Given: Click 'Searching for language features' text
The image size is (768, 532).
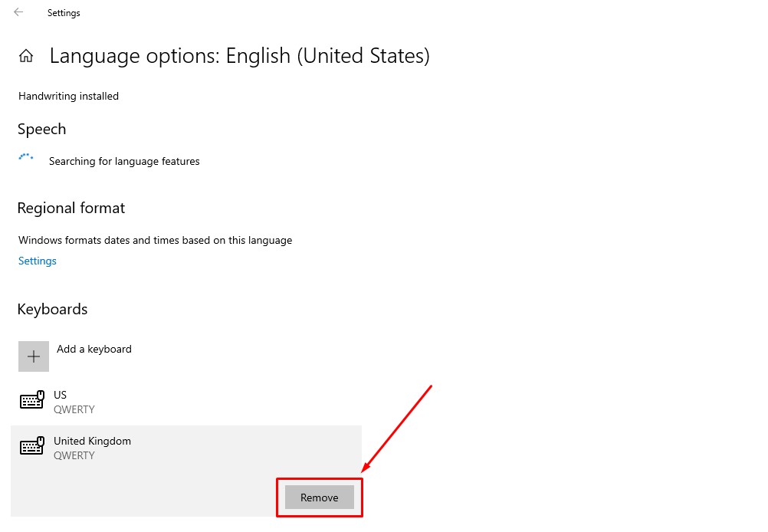Looking at the screenshot, I should [x=124, y=161].
